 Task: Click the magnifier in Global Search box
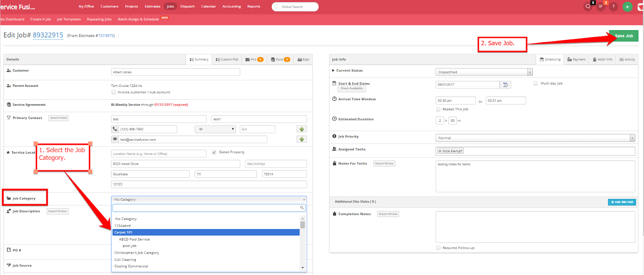tap(277, 7)
